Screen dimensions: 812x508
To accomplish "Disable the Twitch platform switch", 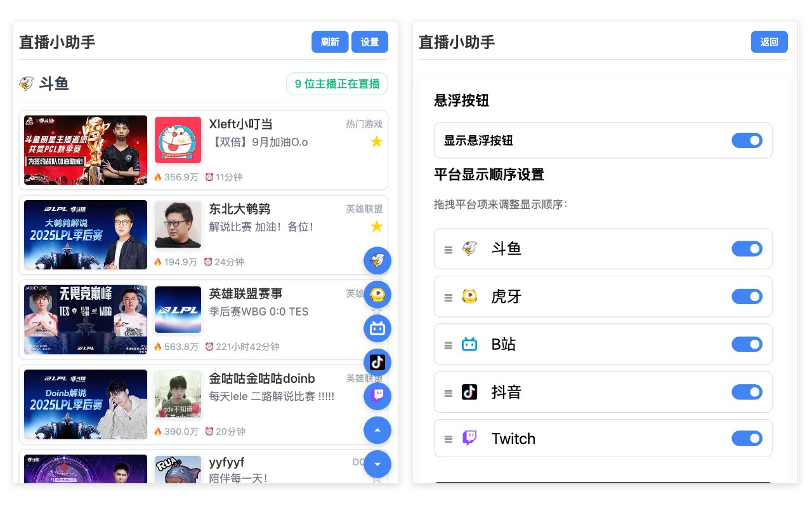I will (747, 438).
